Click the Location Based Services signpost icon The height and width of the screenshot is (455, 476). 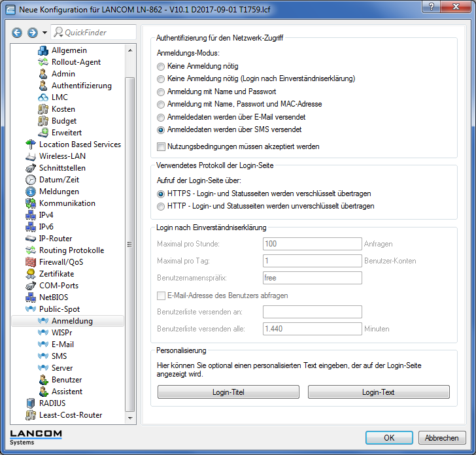30,144
